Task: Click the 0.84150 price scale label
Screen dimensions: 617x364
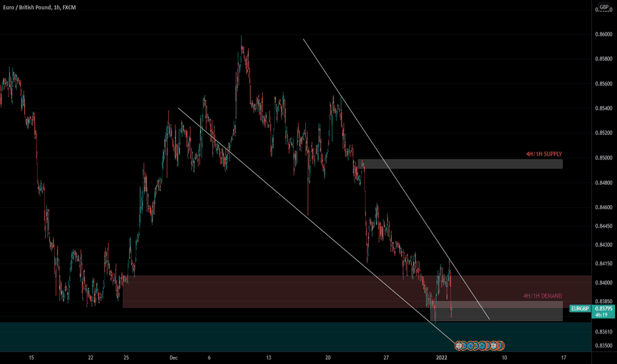Action: coord(604,263)
